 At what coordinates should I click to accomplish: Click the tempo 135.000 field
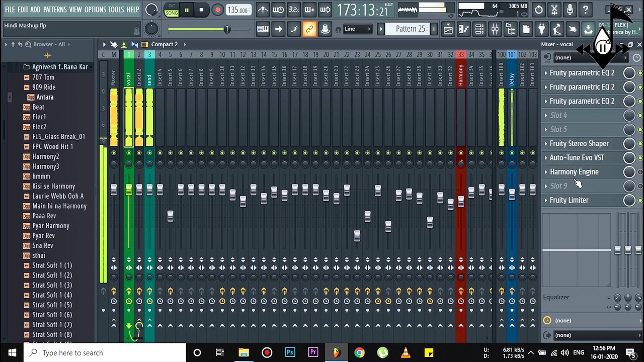tap(238, 10)
